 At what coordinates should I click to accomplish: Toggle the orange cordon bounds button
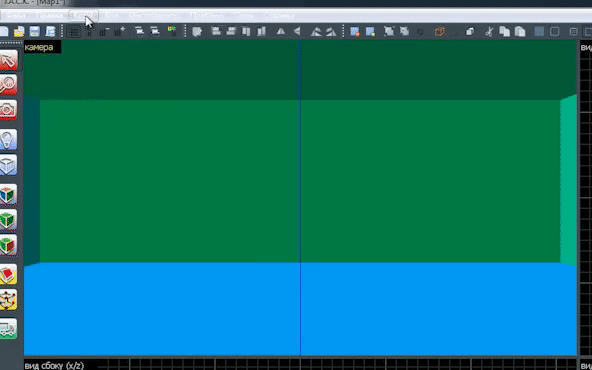point(439,31)
